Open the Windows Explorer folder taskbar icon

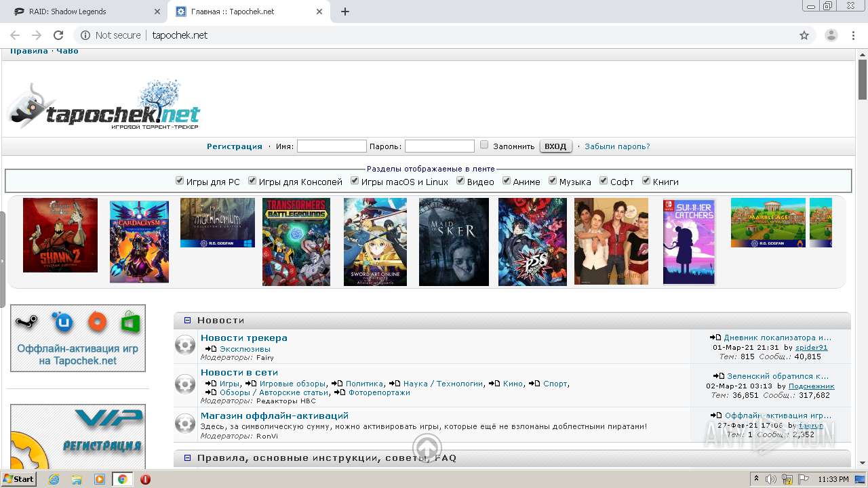click(x=77, y=479)
